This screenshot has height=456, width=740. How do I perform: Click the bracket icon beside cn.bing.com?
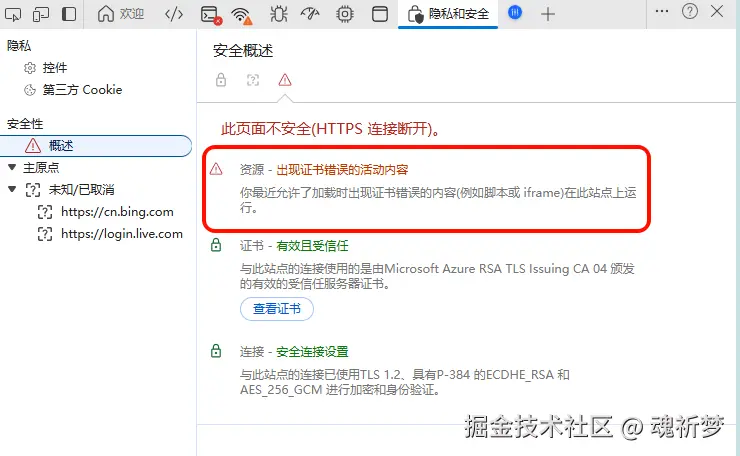coord(45,212)
